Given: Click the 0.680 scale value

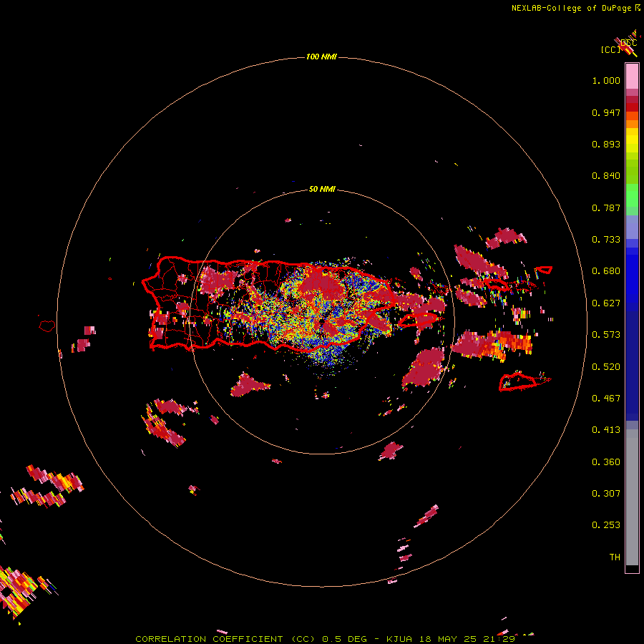Looking at the screenshot, I should point(606,271).
